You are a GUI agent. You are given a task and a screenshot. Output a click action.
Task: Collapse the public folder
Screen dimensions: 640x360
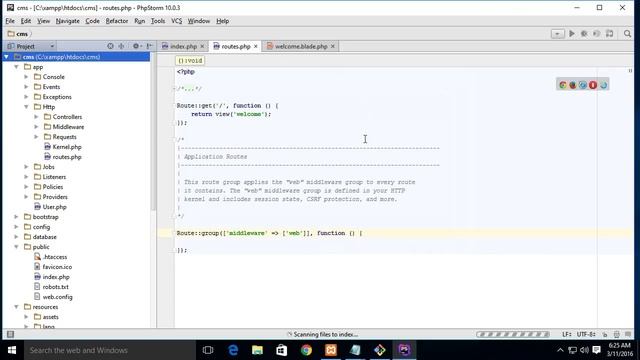(16, 247)
